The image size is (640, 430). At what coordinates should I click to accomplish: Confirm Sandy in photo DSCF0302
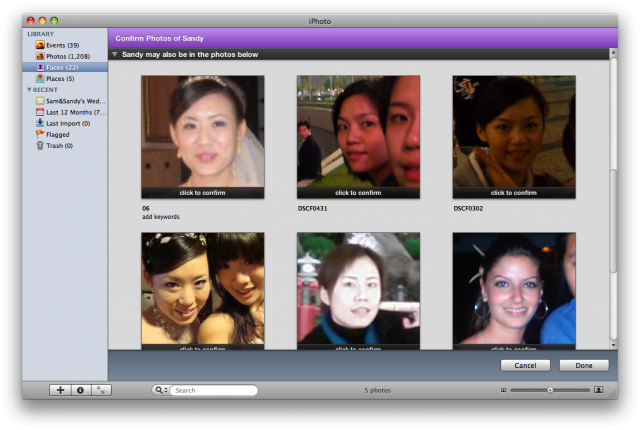tap(514, 193)
